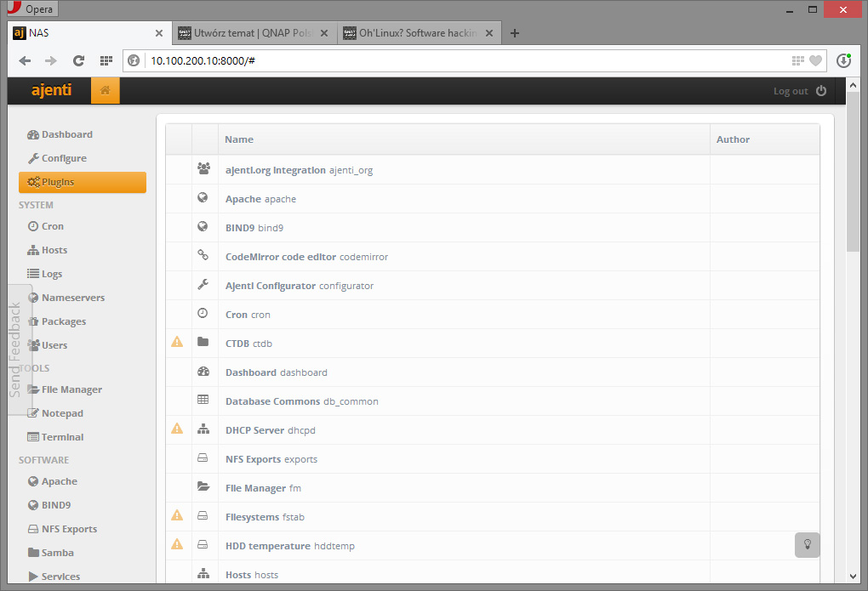Click the folder icon in CTDB row
868x591 pixels.
[203, 342]
